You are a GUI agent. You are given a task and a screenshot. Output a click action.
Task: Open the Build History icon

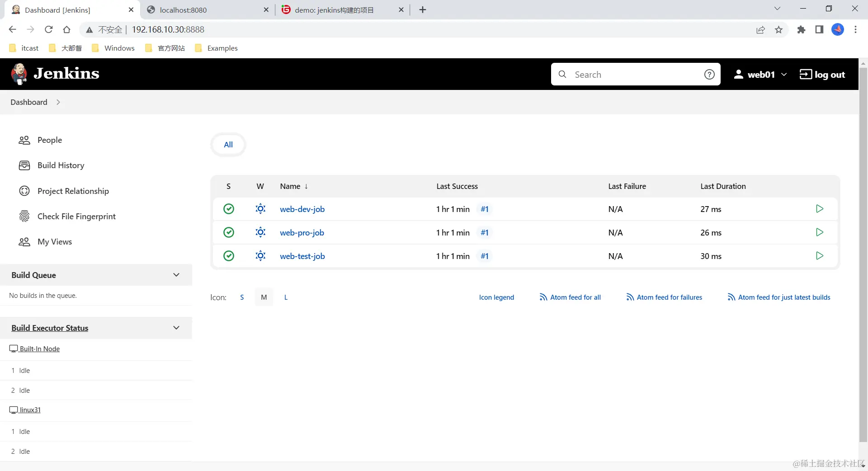point(24,165)
